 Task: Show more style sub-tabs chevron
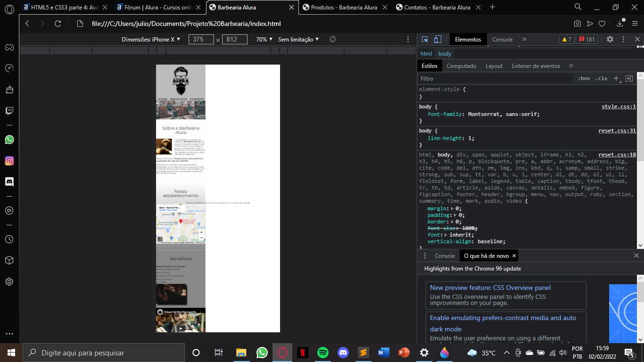pyautogui.click(x=571, y=66)
